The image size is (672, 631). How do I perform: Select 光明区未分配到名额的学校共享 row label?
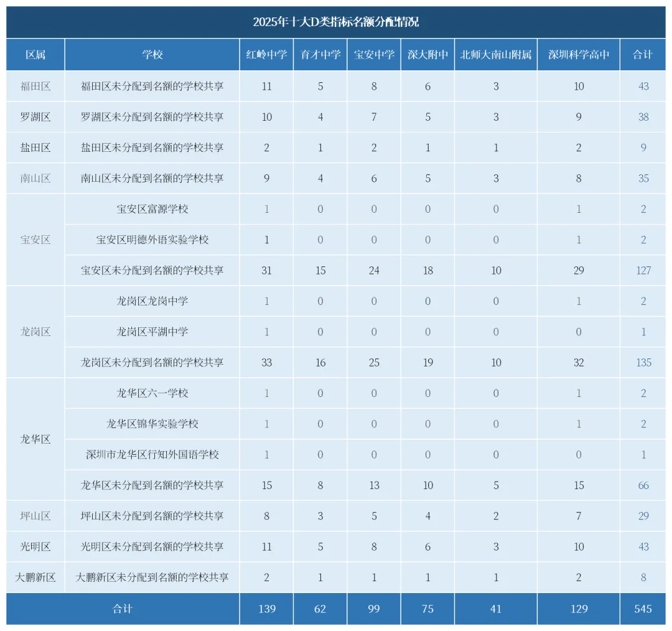[x=152, y=546]
